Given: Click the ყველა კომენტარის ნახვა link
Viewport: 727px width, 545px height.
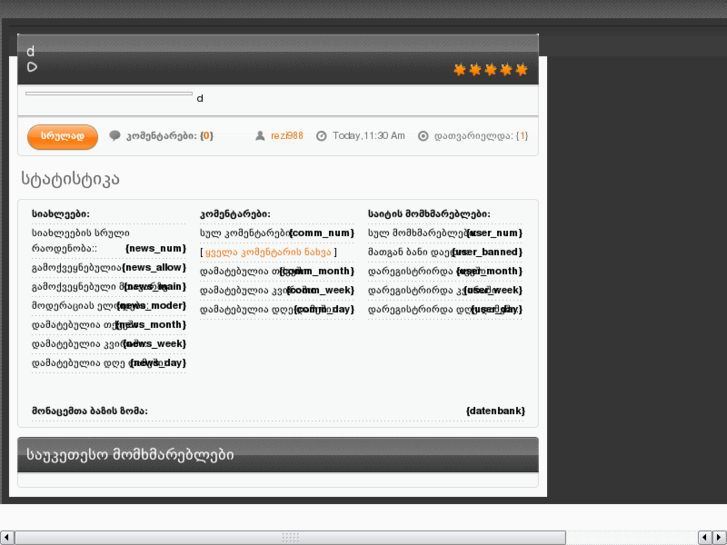Looking at the screenshot, I should (268, 252).
